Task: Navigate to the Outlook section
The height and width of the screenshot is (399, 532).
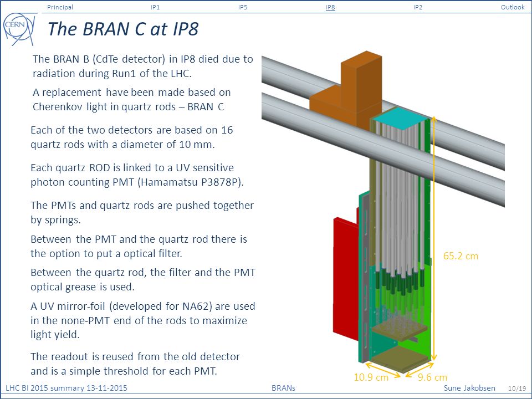Action: (513, 7)
